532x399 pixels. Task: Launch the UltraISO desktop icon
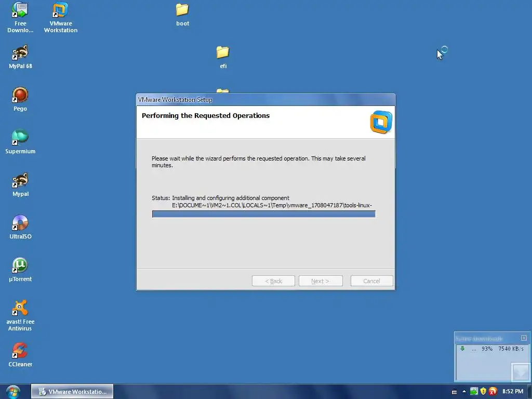point(20,227)
